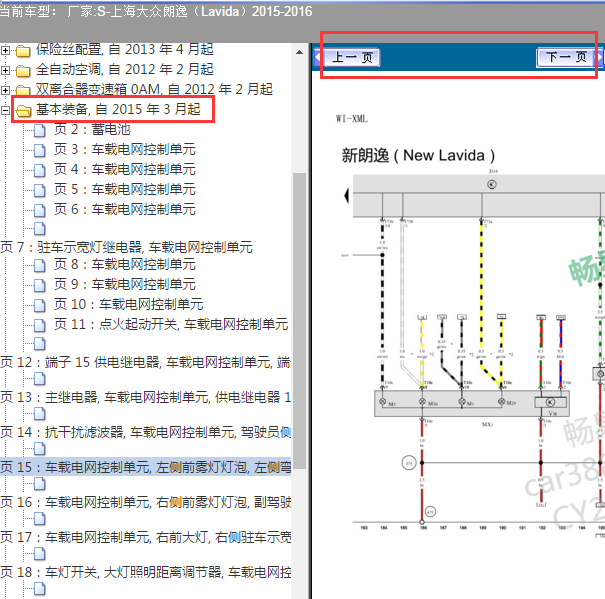Select 保险丝配置, 自 2013 年 4 月起 entry
605x599 pixels.
coord(125,49)
